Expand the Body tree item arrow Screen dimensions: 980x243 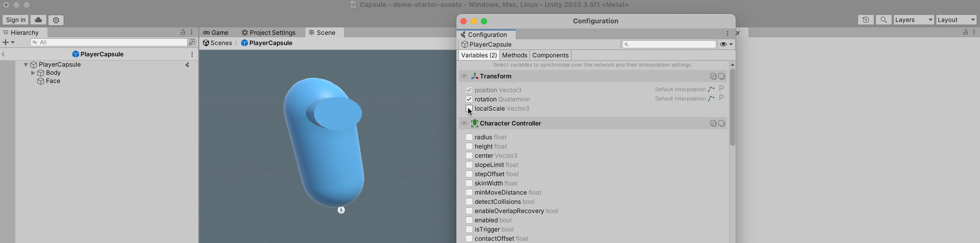(33, 73)
